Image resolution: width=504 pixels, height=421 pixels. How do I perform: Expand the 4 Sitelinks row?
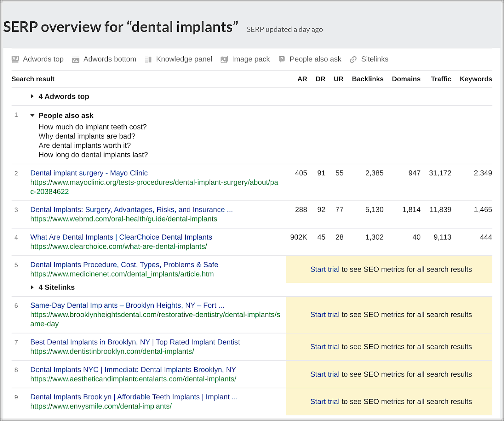pos(32,287)
